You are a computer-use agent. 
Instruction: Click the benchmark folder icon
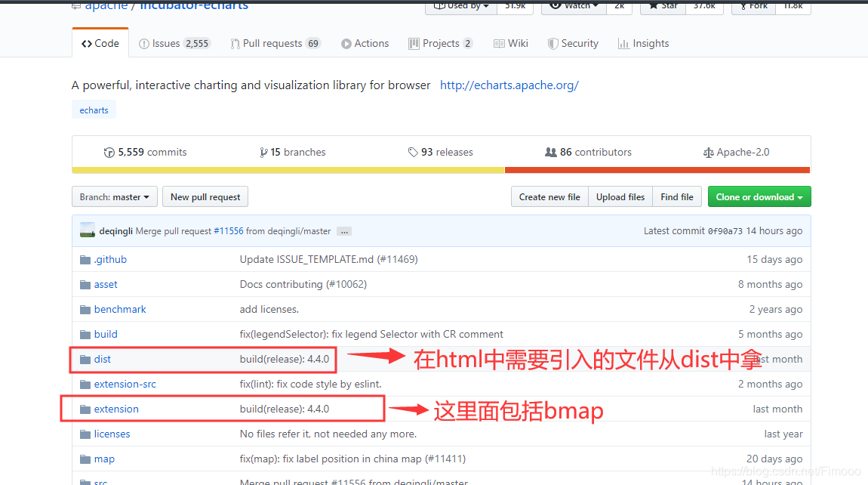(x=85, y=310)
